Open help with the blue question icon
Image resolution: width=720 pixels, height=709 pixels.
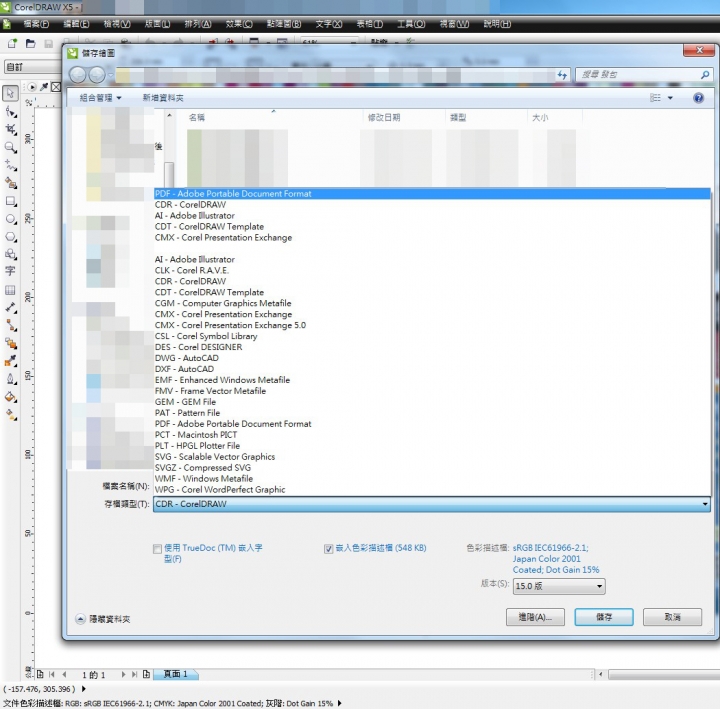tap(698, 98)
